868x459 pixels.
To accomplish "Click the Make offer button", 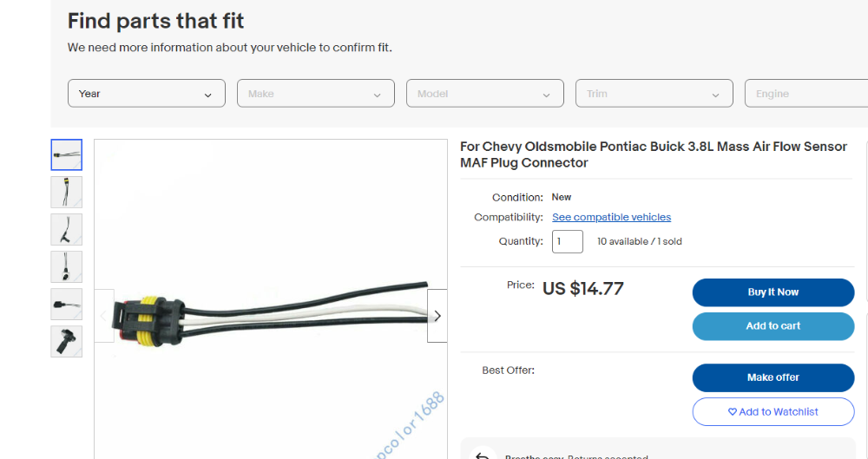I will (x=773, y=377).
